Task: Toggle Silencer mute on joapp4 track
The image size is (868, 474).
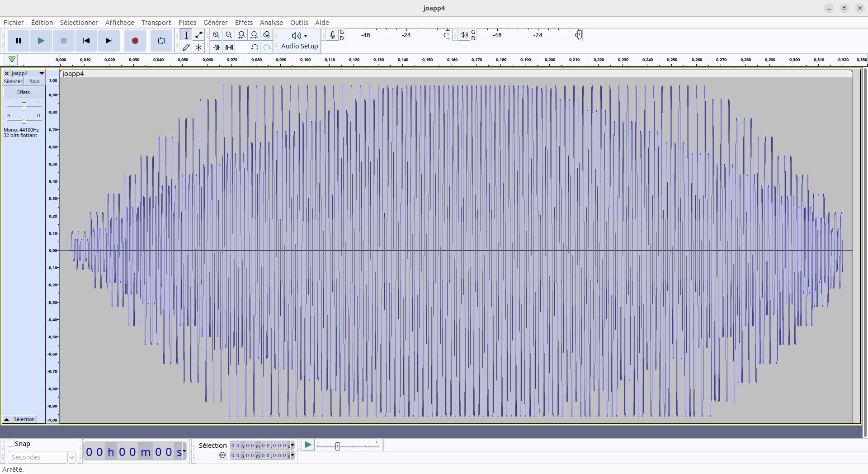Action: [13, 81]
